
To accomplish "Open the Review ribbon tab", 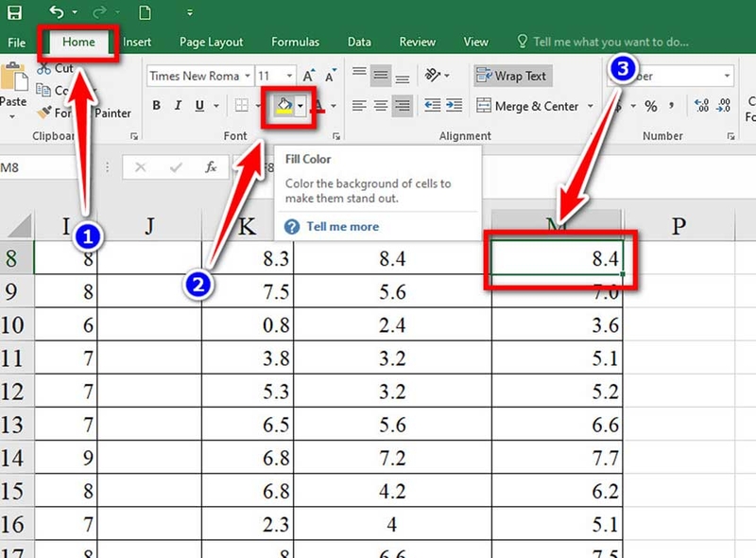I will tap(417, 42).
